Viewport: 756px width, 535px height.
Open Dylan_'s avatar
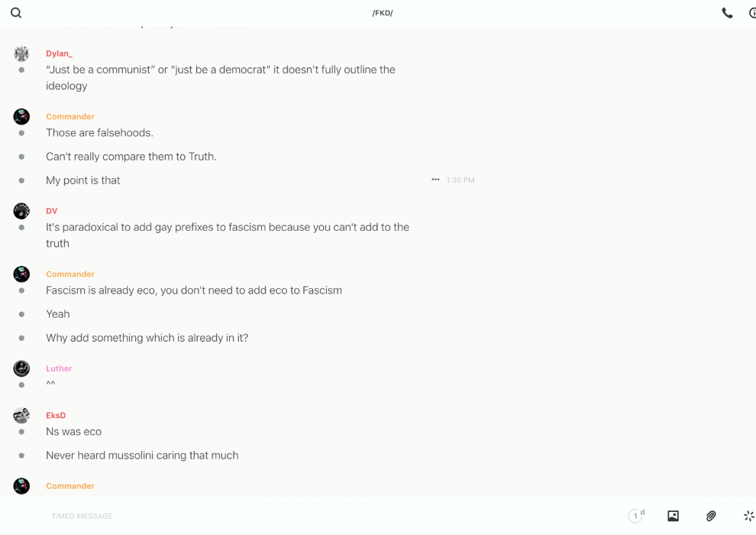click(21, 53)
